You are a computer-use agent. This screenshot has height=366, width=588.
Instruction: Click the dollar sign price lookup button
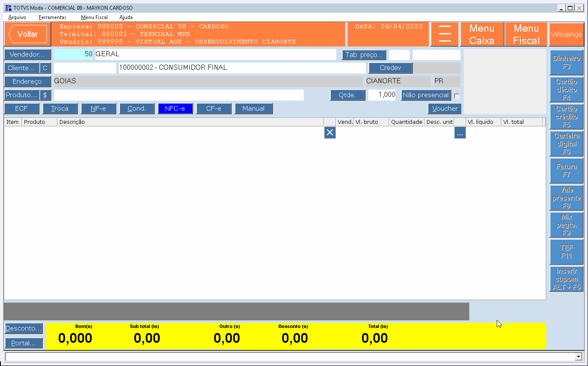pos(46,95)
